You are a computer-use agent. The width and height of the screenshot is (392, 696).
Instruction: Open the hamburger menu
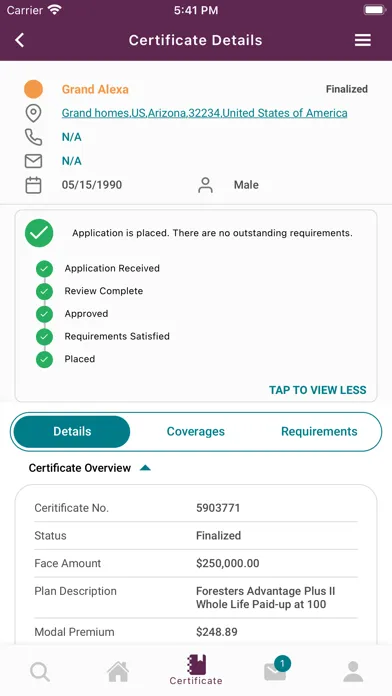click(362, 40)
